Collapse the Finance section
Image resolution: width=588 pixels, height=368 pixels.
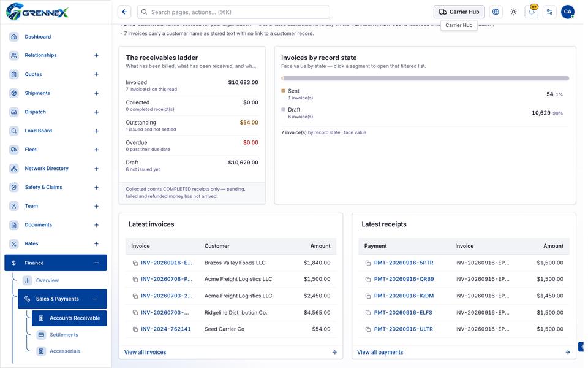(x=96, y=263)
